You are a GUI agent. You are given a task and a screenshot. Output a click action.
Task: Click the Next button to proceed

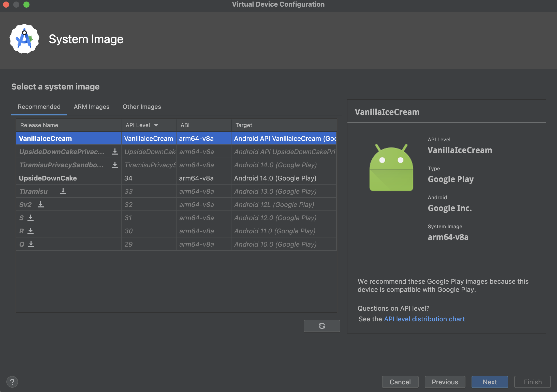tap(490, 380)
